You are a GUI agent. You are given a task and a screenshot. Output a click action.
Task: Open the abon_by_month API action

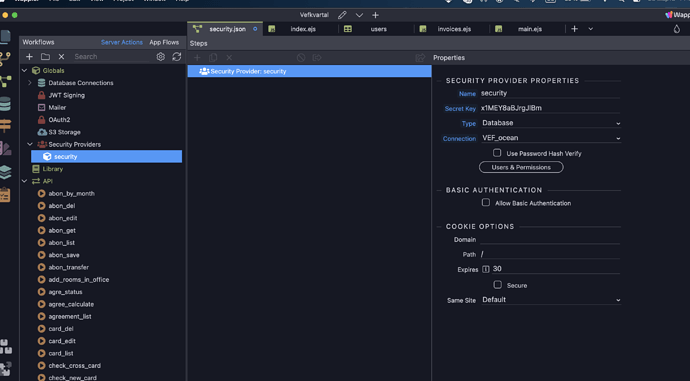(71, 194)
